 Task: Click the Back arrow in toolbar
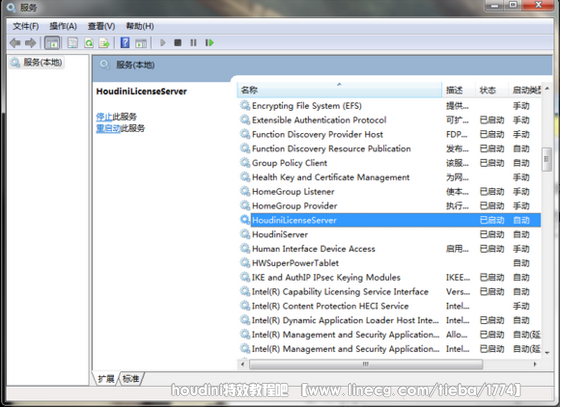pos(15,43)
